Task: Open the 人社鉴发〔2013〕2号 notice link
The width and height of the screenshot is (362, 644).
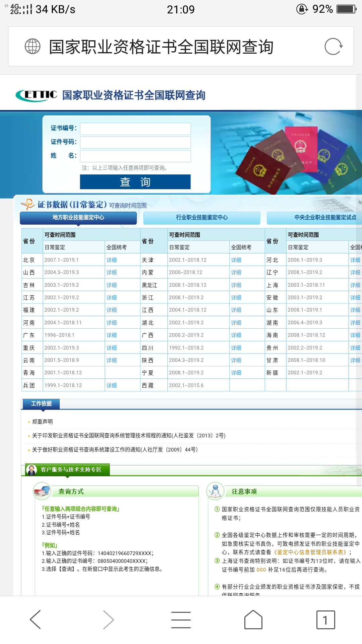Action: [129, 435]
